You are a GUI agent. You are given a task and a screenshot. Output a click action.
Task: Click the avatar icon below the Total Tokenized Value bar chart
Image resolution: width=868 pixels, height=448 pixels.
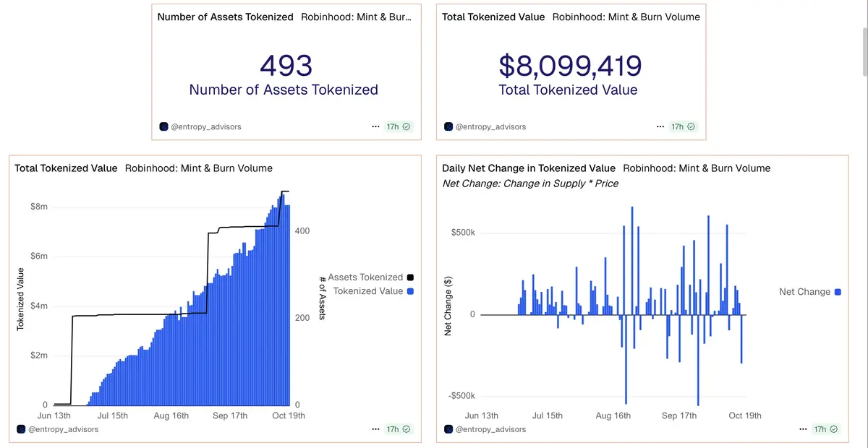[x=22, y=429]
